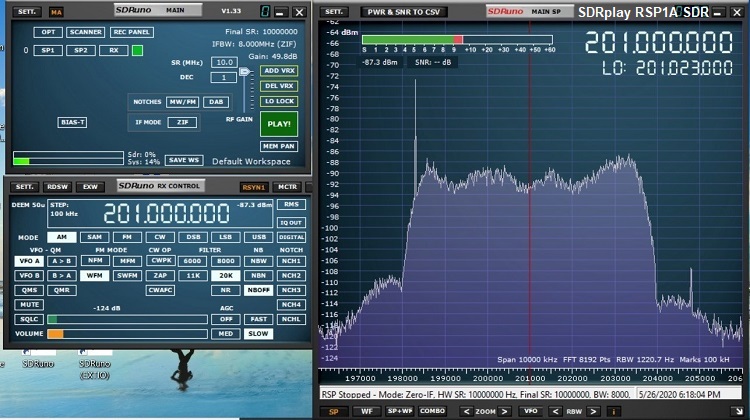This screenshot has width=750, height=420.
Task: Enable LO LOCK
Action: point(279,101)
